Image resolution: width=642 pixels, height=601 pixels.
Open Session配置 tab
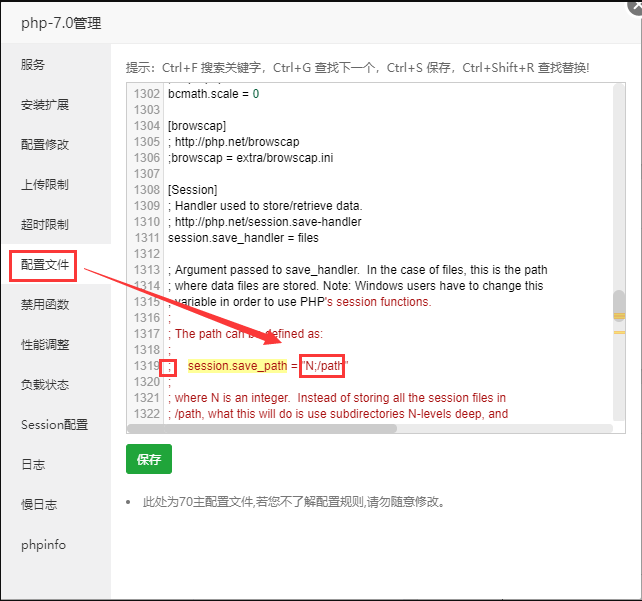54,425
